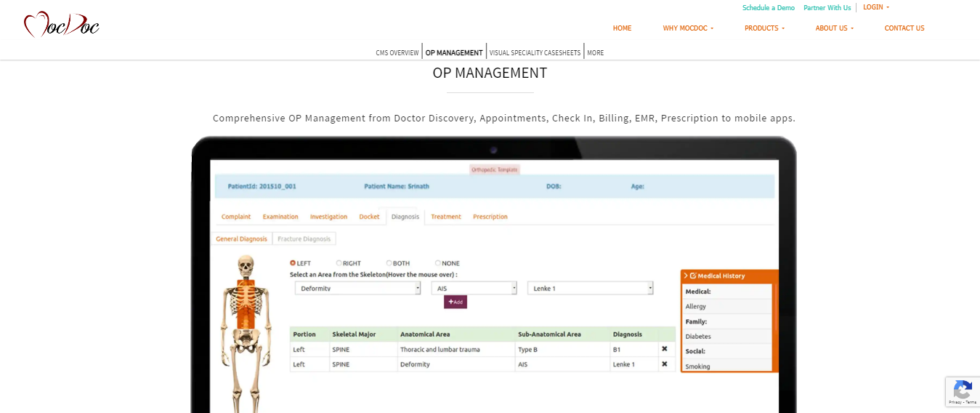Click the +Add button
Viewport: 980px width, 413px height.
(x=455, y=302)
